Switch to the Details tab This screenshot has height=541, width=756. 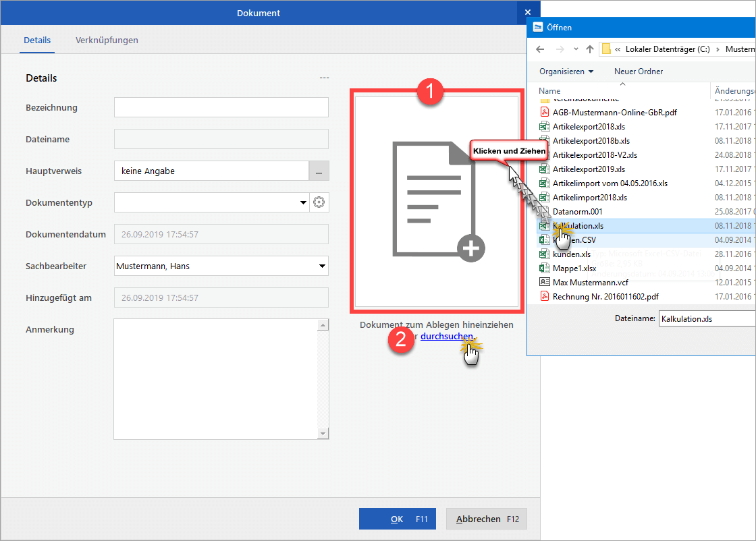[37, 40]
